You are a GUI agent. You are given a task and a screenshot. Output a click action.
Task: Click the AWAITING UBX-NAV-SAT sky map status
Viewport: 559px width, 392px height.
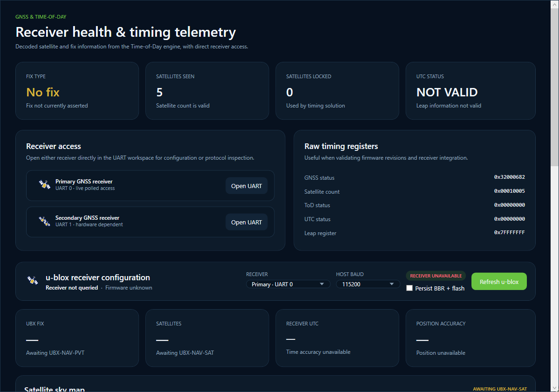click(500, 389)
